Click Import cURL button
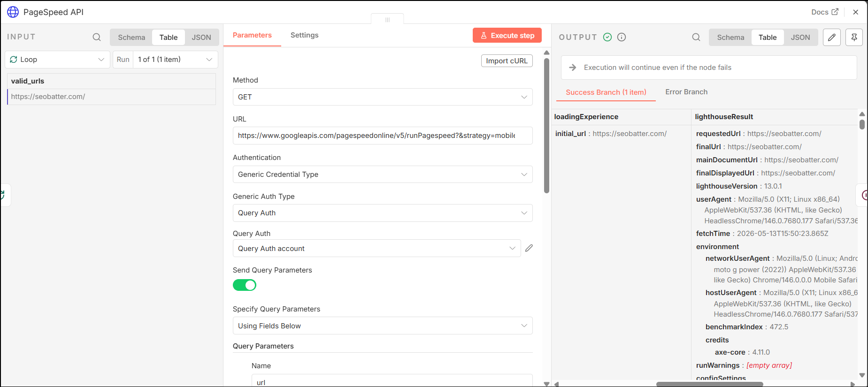Image resolution: width=868 pixels, height=387 pixels. (507, 61)
